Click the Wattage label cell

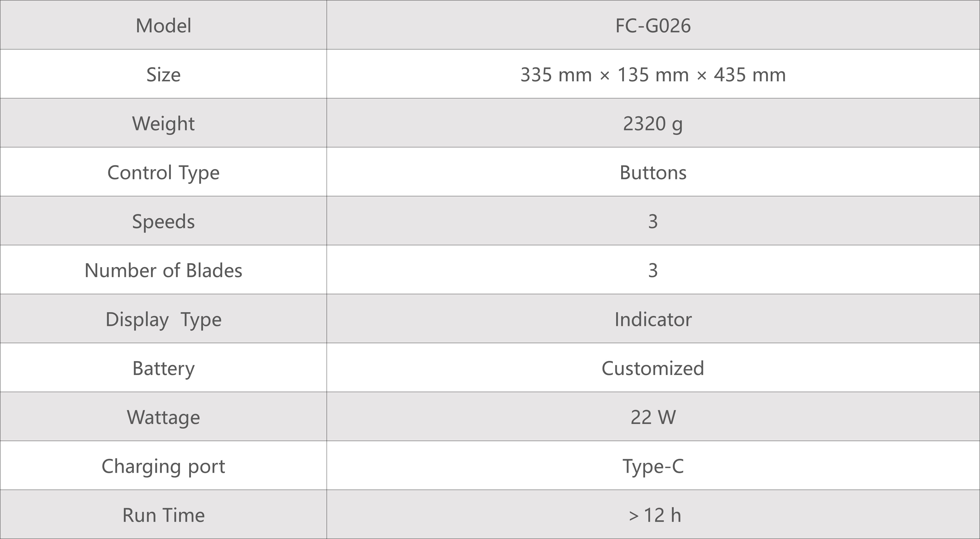(164, 417)
